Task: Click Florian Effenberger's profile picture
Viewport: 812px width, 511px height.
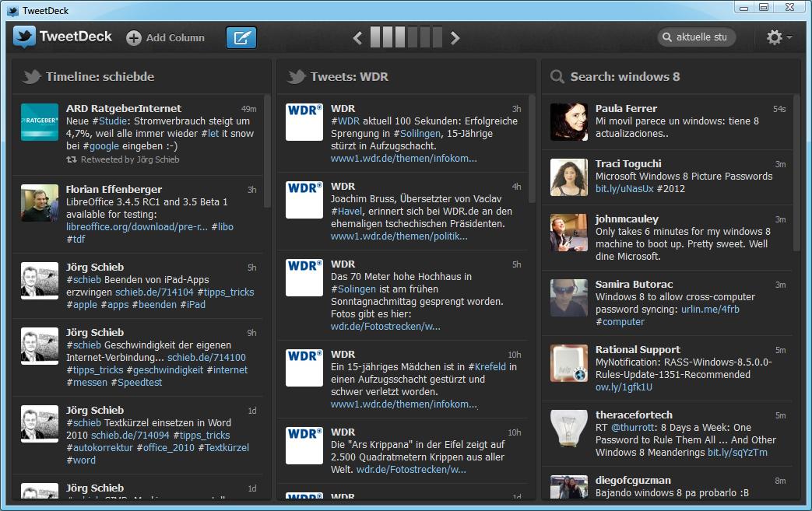Action: [x=40, y=203]
